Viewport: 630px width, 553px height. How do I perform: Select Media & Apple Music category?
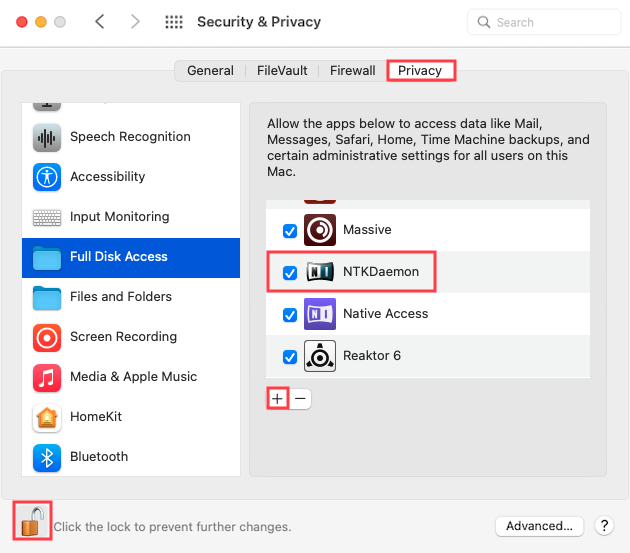(133, 377)
